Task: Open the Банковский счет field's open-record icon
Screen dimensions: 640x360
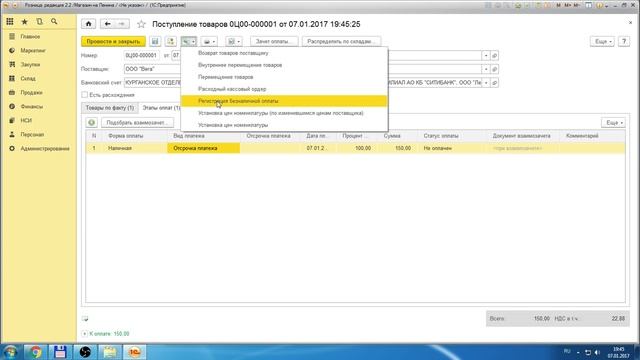Action: 494,83
